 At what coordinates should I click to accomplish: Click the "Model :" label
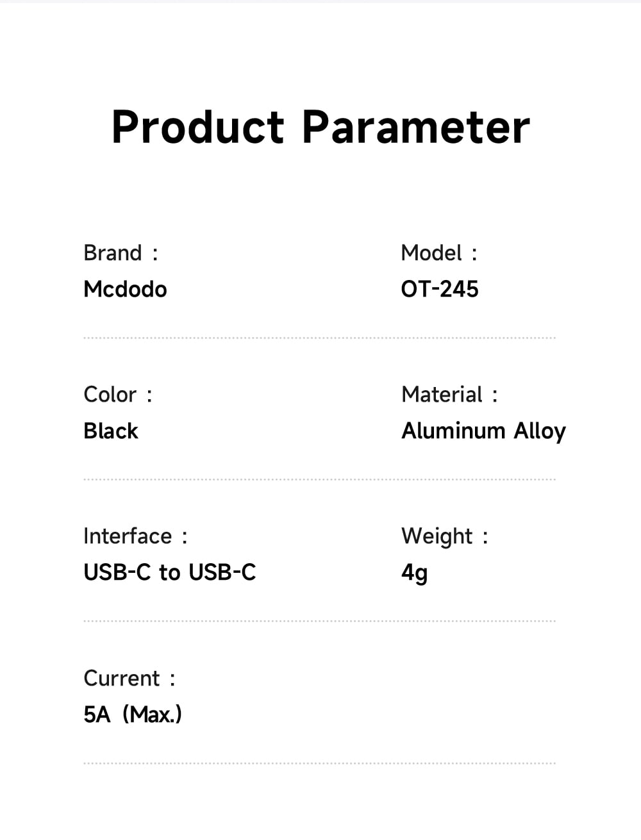(439, 253)
